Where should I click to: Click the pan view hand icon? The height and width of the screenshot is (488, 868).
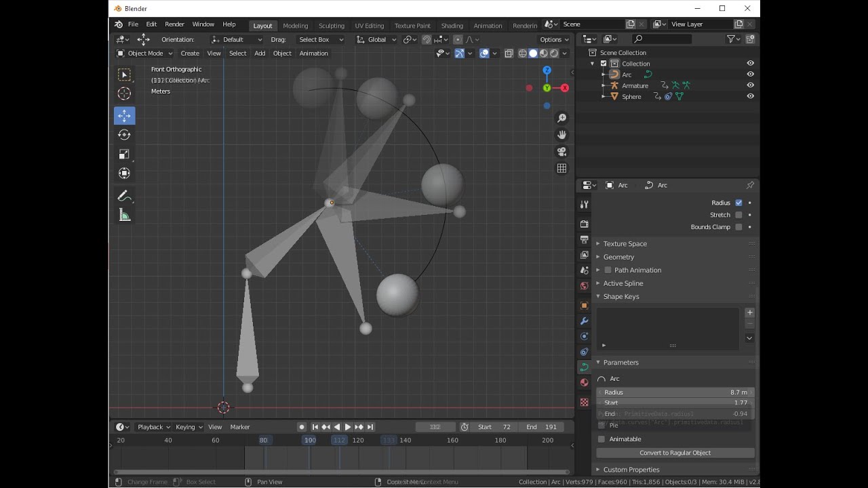561,135
